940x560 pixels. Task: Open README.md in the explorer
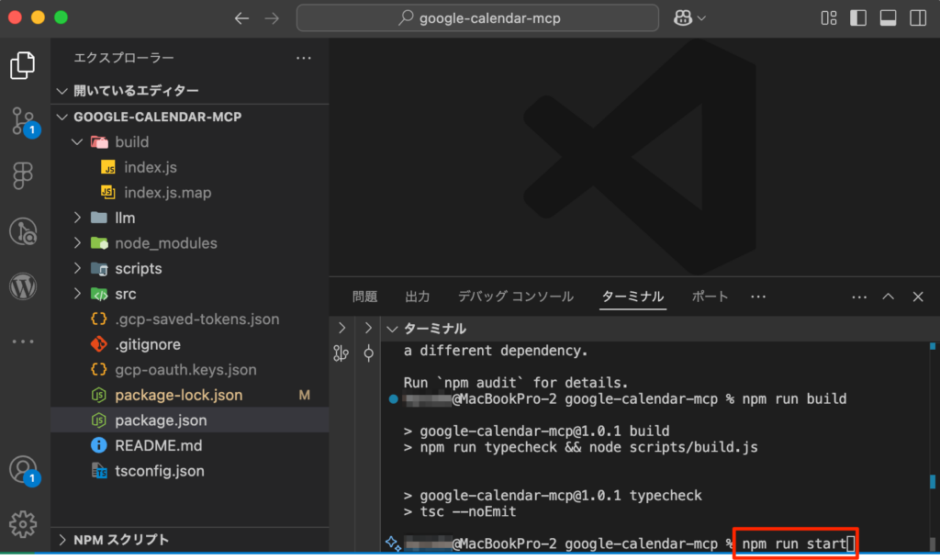[158, 445]
